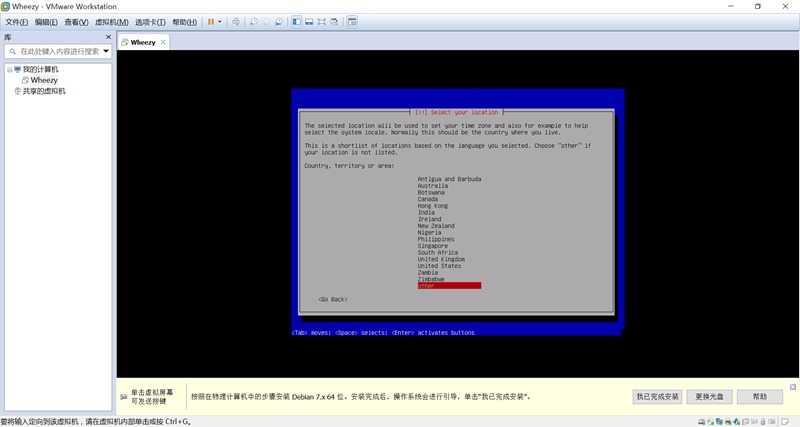800x427 pixels.
Task: Open the 编辑(E) menu
Action: 46,22
